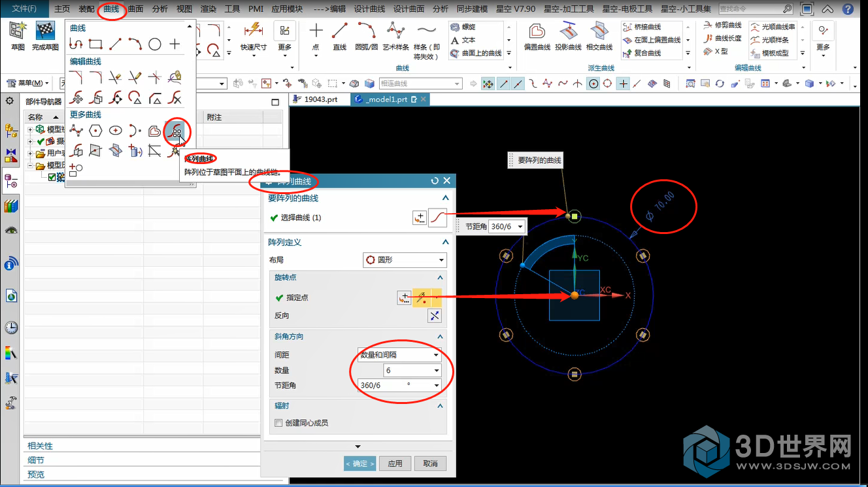868x487 pixels.
Task: Collapse the 阵列定义 section
Action: pyautogui.click(x=446, y=242)
